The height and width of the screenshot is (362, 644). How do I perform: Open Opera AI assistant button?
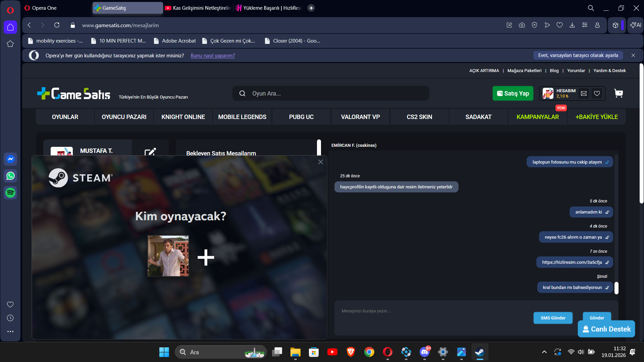(x=636, y=25)
